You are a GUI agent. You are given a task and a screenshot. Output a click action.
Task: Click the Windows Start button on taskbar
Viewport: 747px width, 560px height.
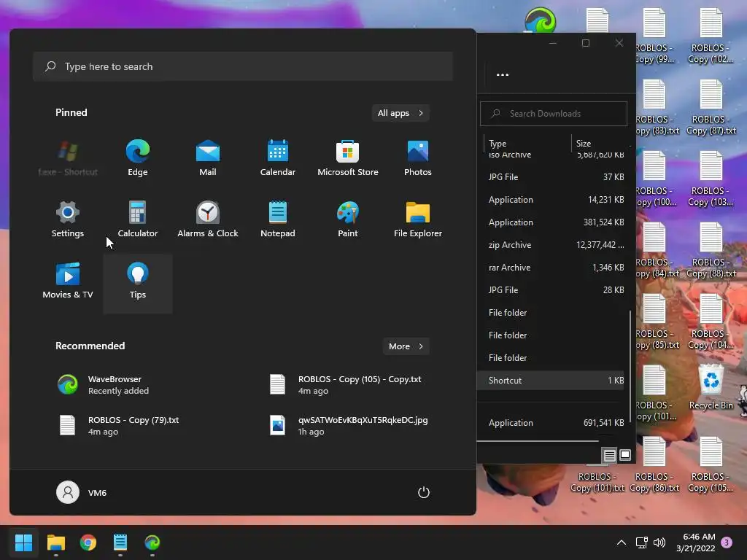[x=23, y=542]
